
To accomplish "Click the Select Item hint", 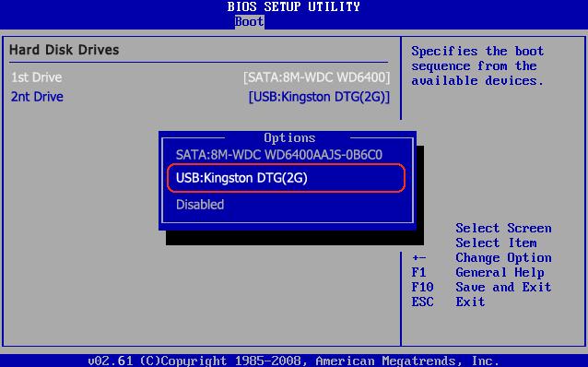I will tap(496, 243).
